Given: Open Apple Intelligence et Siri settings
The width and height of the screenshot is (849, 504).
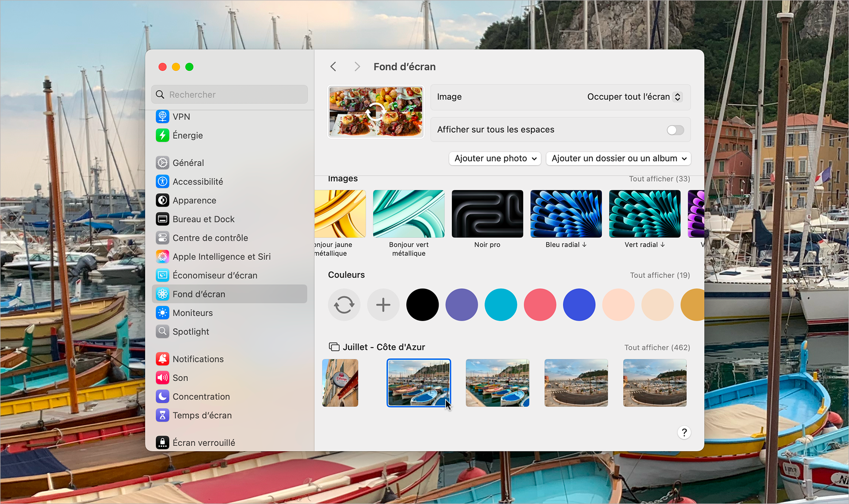Looking at the screenshot, I should [162, 256].
